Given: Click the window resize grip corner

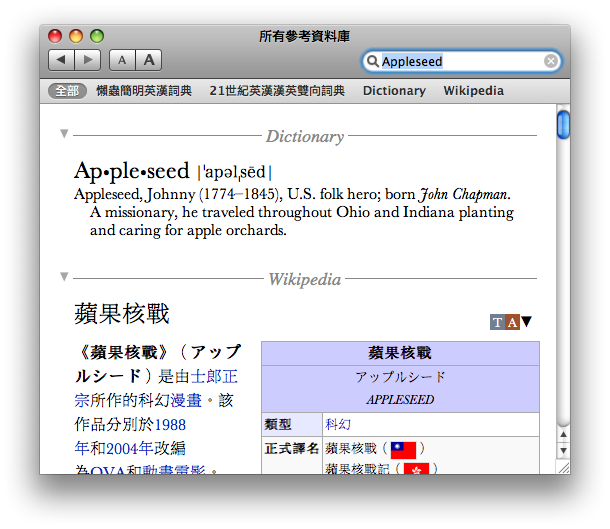Looking at the screenshot, I should 563,467.
